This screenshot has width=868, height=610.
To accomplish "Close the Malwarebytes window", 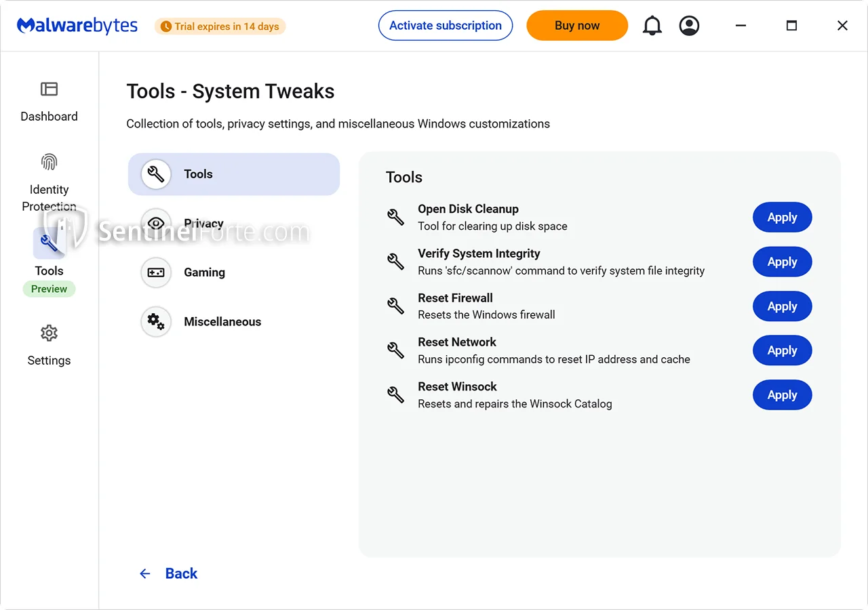I will point(842,26).
